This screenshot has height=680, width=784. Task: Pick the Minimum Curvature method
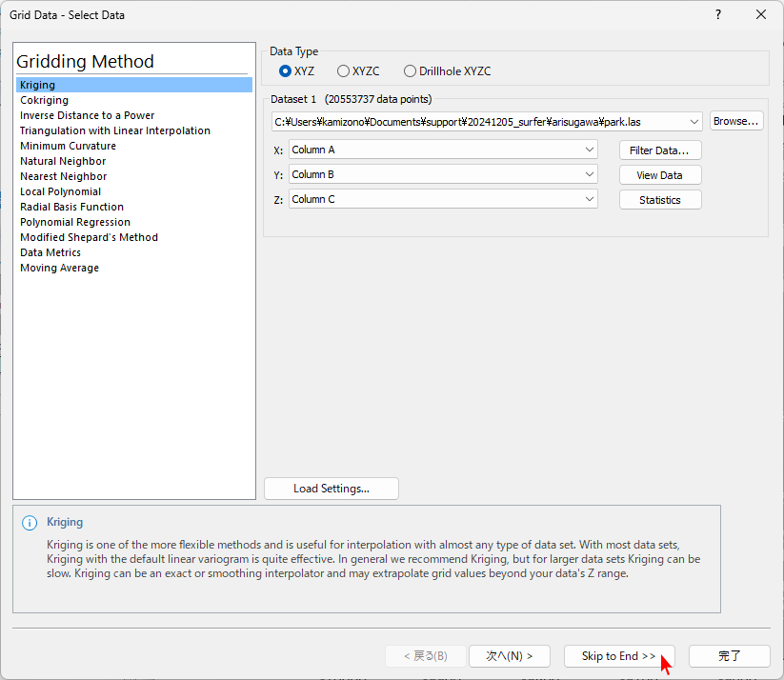coord(68,146)
